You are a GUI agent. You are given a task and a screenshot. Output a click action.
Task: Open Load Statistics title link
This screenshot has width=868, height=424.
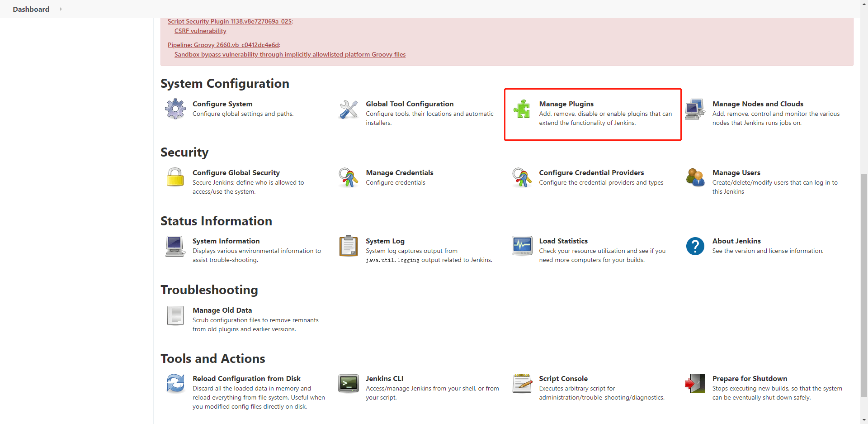pos(563,241)
